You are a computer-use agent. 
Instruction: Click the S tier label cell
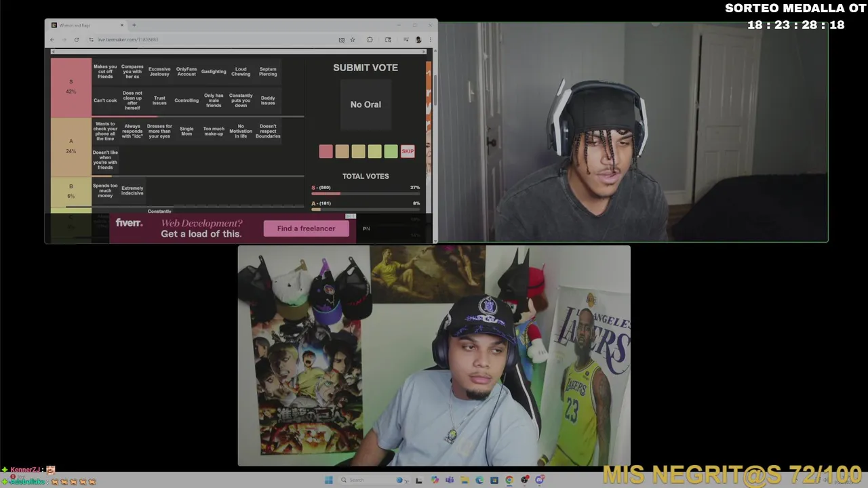pyautogui.click(x=71, y=87)
